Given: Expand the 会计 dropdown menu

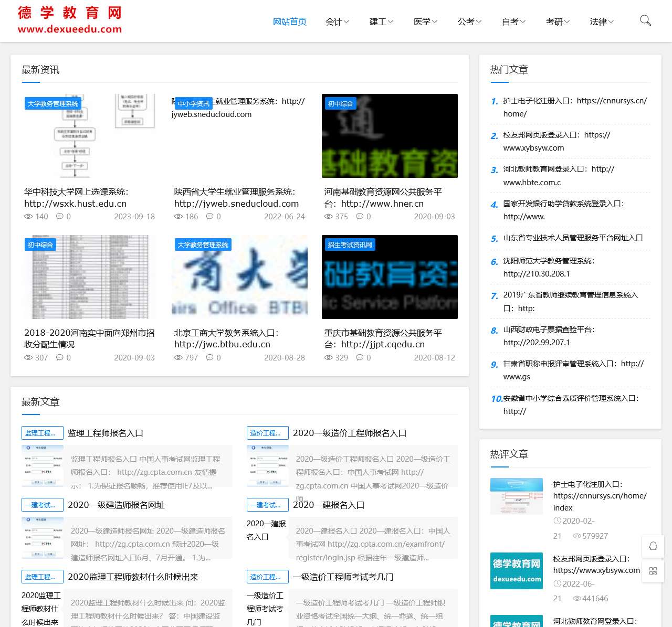Looking at the screenshot, I should [x=338, y=22].
